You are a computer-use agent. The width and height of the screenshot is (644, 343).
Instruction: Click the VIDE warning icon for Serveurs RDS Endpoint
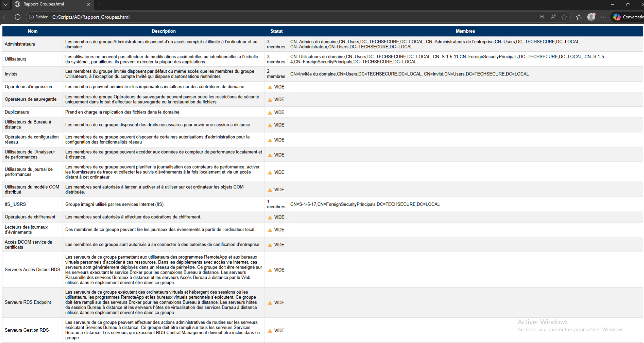pos(270,303)
